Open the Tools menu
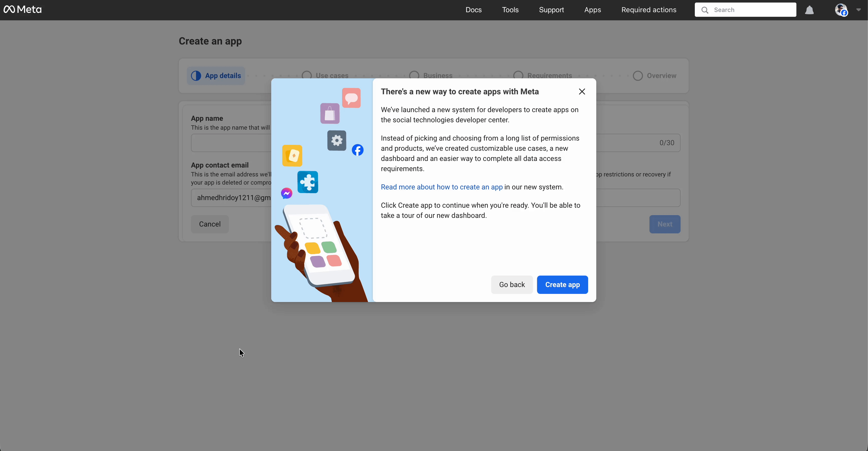This screenshot has width=868, height=451. pos(510,10)
